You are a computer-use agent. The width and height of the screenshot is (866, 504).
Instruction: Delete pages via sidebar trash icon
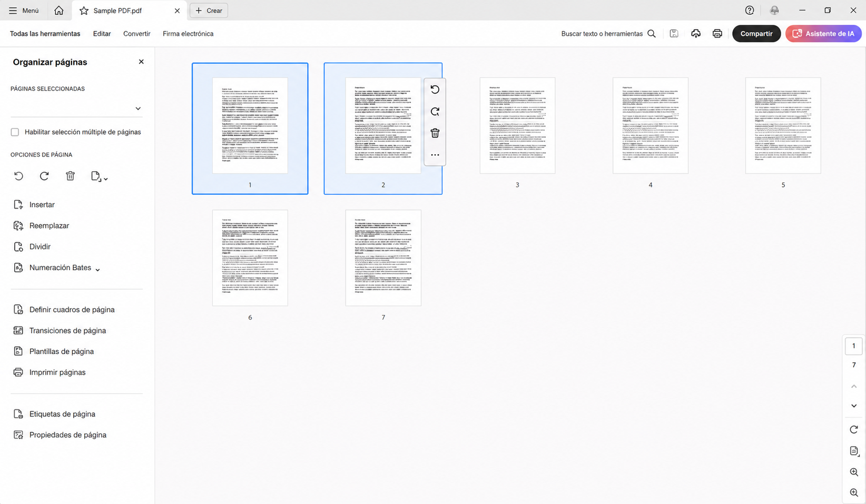click(x=70, y=176)
